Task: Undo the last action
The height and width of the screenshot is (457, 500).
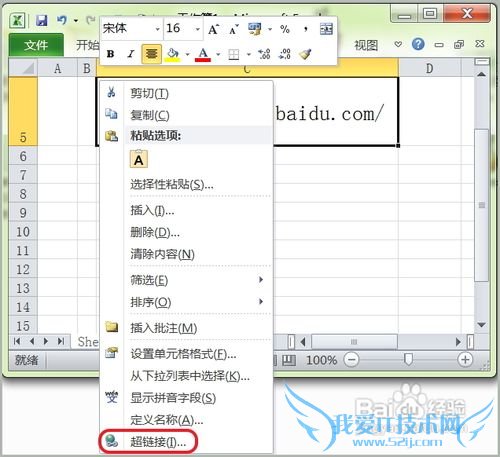Action: [62, 20]
